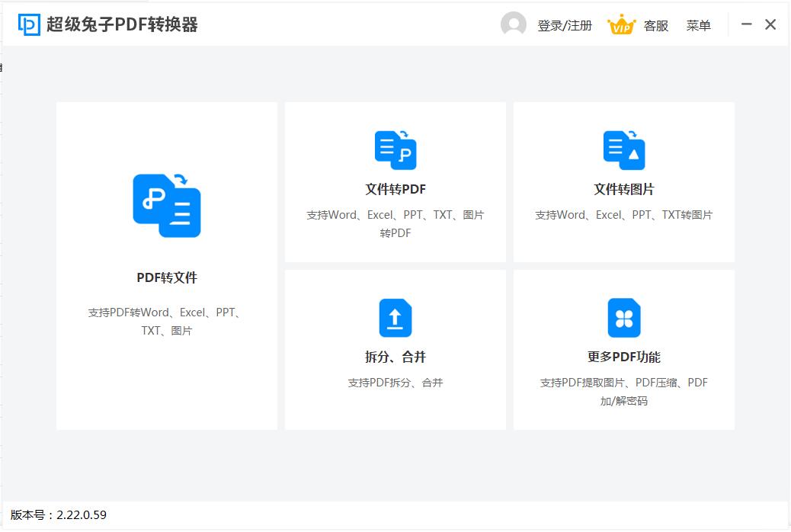Image resolution: width=791 pixels, height=532 pixels.
Task: Click the 超级兔子PDF转换器 title text
Action: (122, 24)
